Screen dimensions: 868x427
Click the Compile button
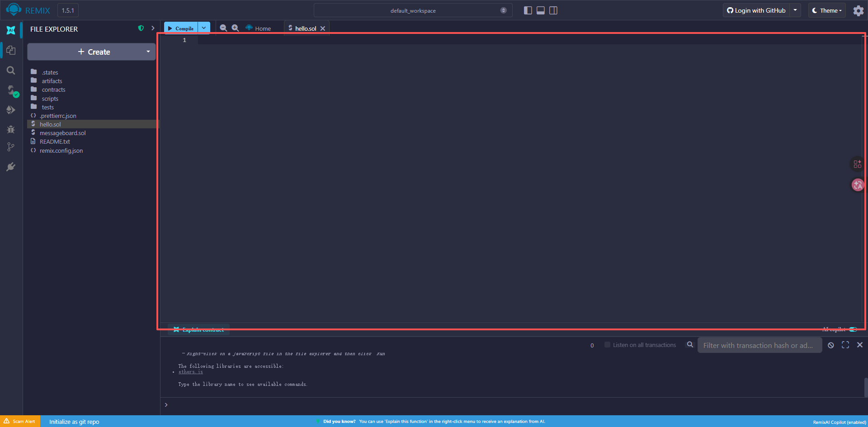pos(181,28)
